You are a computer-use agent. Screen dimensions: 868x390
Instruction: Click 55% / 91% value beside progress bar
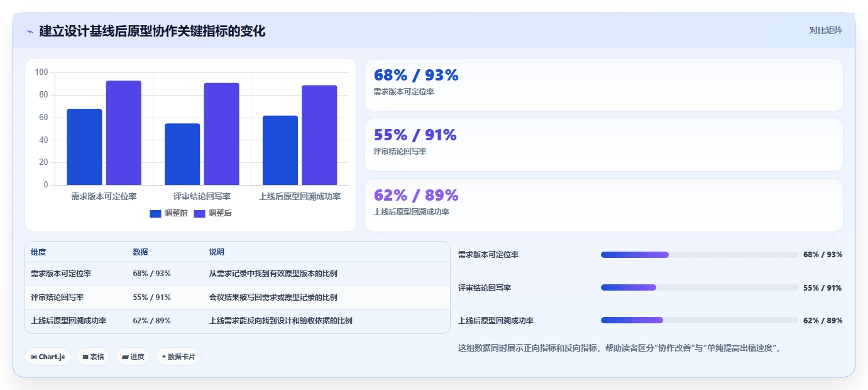[823, 287]
